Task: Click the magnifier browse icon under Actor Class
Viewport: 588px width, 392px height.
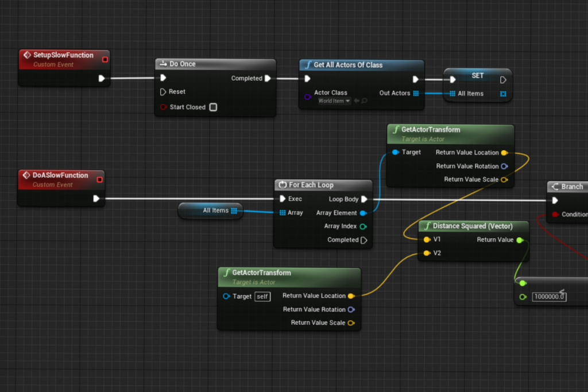Action: coord(365,102)
